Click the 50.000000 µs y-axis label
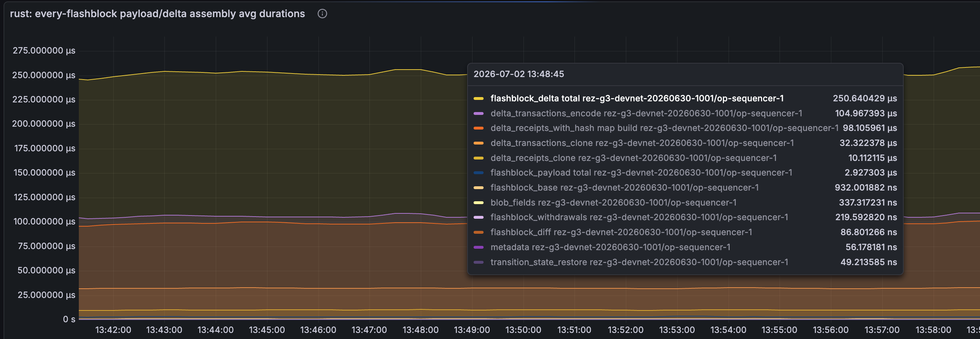The width and height of the screenshot is (980, 339). pyautogui.click(x=46, y=270)
